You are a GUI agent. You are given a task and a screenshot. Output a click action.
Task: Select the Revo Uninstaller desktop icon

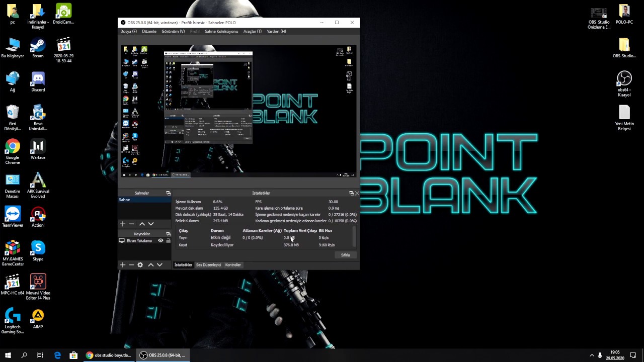38,118
